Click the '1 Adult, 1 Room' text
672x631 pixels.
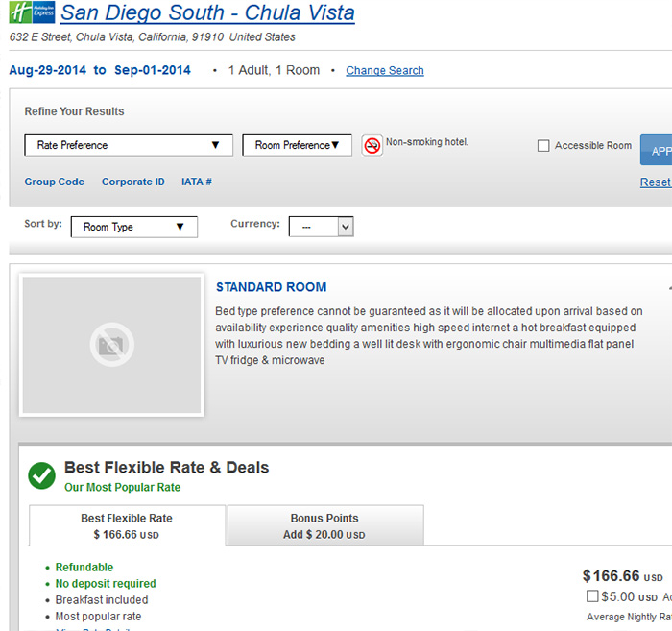(x=274, y=70)
